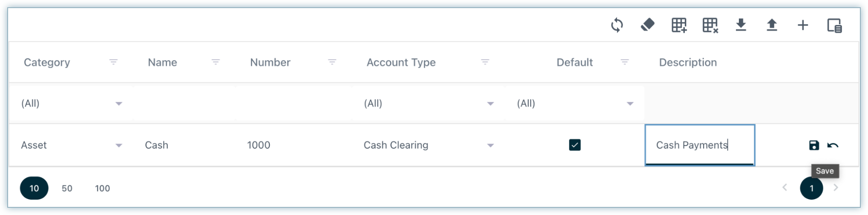868x215 pixels.
Task: Click the download export icon
Action: pos(741,25)
